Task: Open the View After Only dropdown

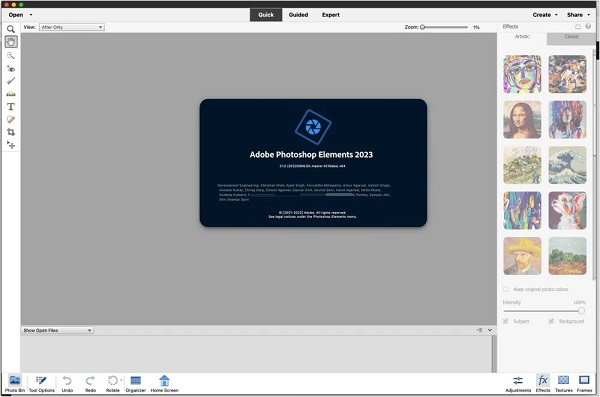Action: [x=72, y=27]
